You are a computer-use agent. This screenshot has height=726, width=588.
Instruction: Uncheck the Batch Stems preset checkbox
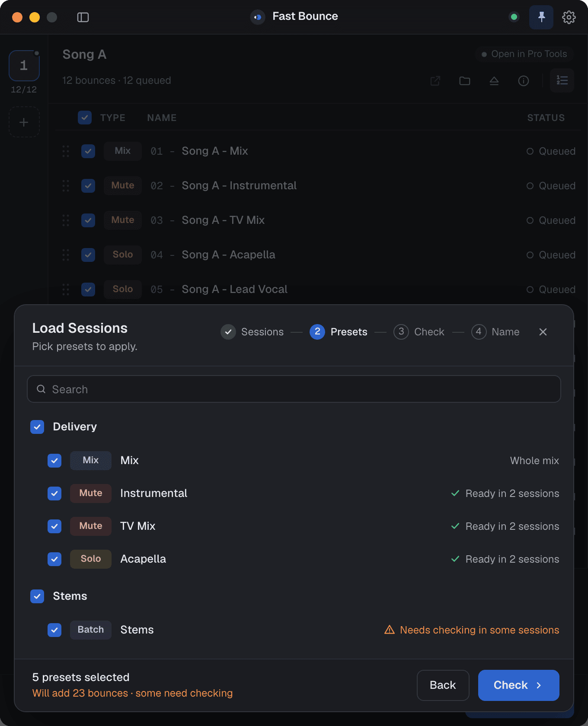[54, 630]
